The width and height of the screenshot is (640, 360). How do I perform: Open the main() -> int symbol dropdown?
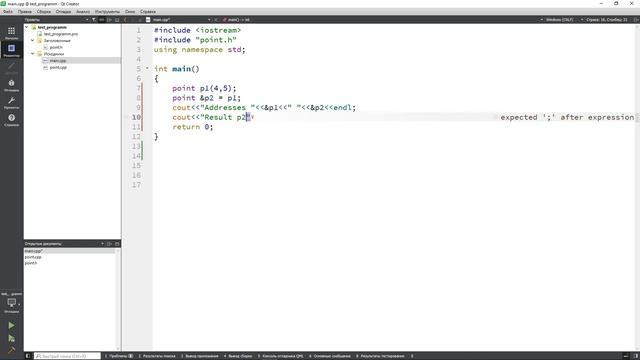click(x=237, y=20)
